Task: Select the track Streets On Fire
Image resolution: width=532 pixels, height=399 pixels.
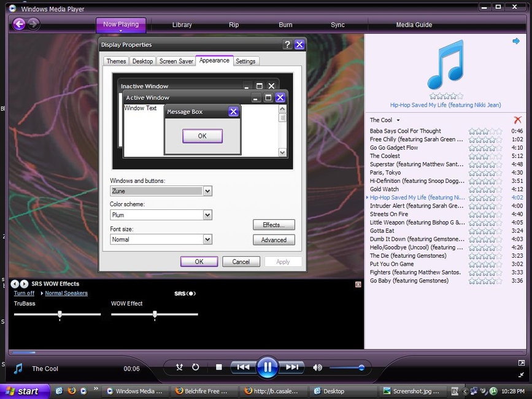Action: pyautogui.click(x=389, y=214)
